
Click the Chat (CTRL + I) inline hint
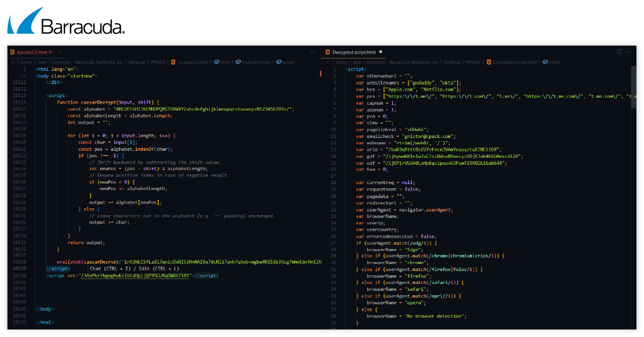tap(109, 268)
